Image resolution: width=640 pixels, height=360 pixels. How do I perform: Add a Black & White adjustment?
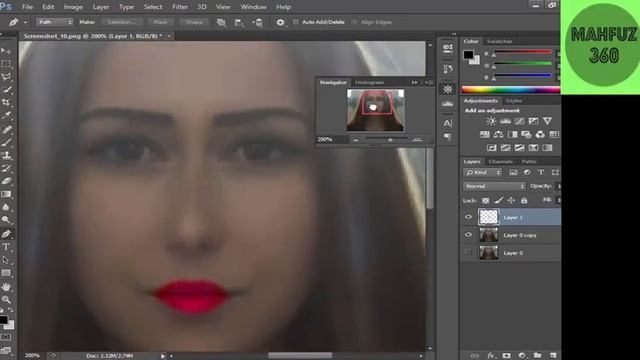point(512,134)
